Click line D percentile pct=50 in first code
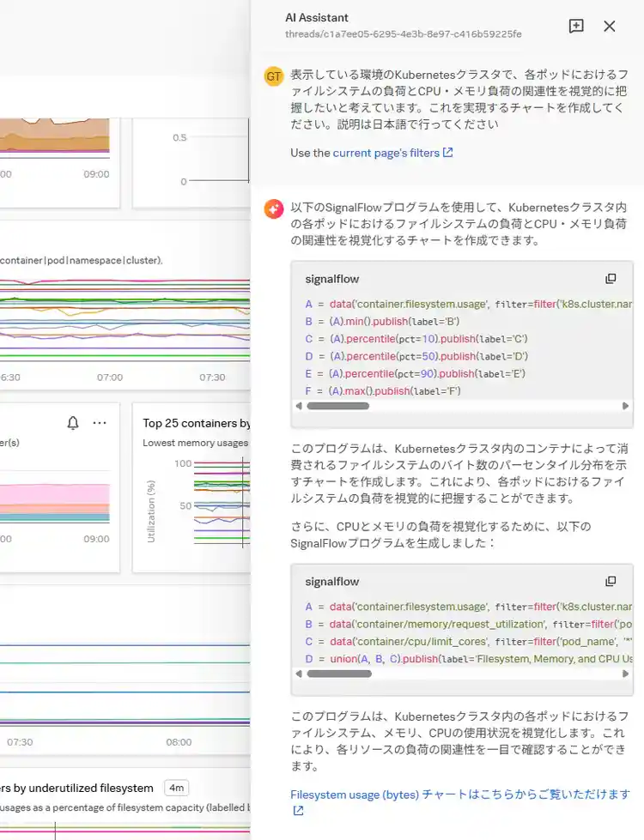The height and width of the screenshot is (840, 644). [416, 356]
